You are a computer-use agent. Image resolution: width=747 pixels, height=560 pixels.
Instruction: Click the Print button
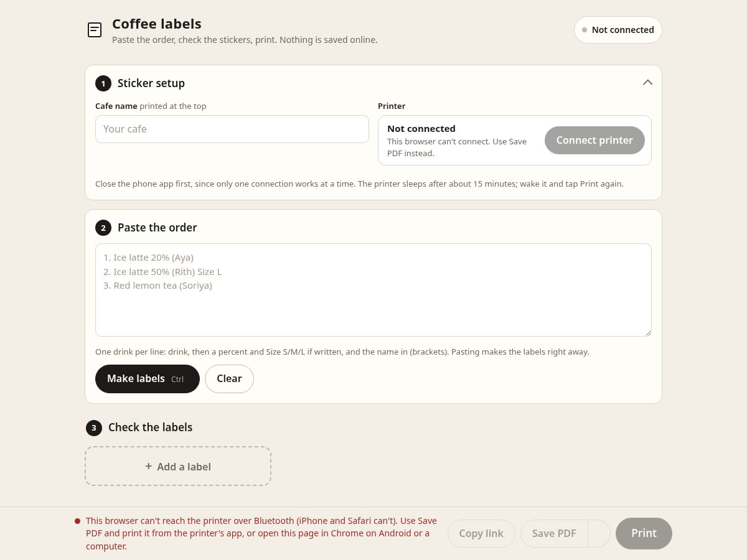click(x=644, y=533)
